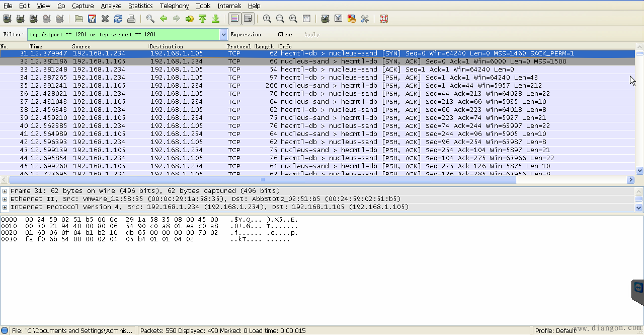Viewport: 644px width, 335px height.
Task: Go back to previous packet in history
Action: [164, 19]
